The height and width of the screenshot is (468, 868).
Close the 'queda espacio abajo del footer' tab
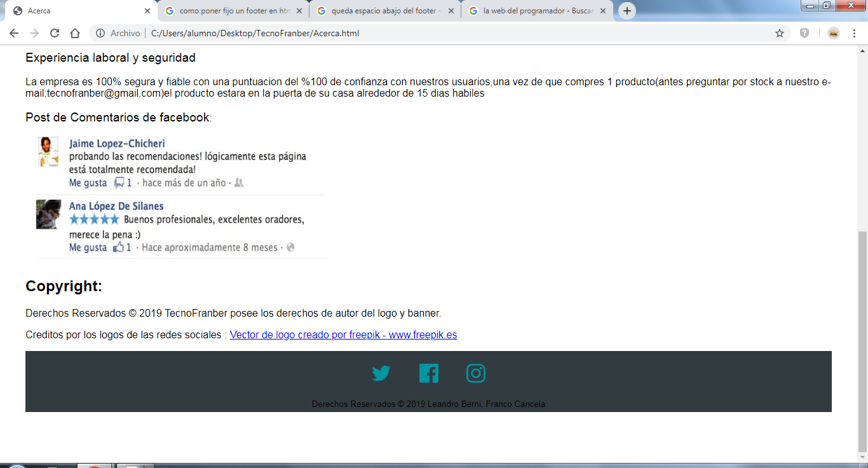coord(451,11)
